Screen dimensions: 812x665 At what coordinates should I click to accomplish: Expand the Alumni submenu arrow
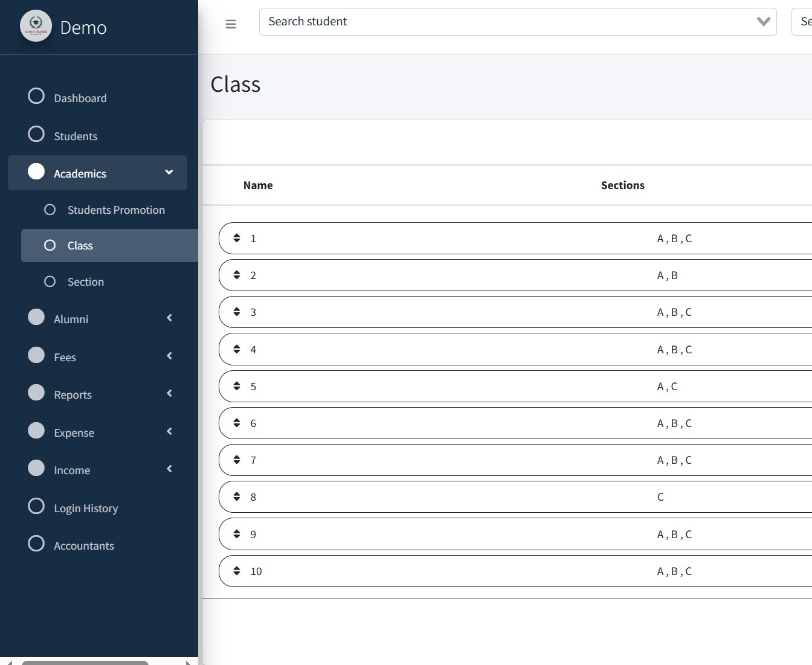click(169, 318)
